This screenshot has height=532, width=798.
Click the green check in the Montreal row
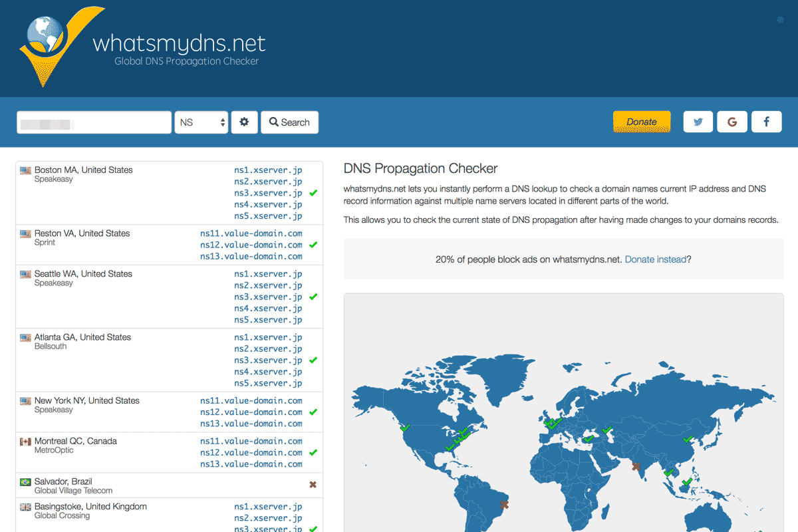(x=313, y=453)
